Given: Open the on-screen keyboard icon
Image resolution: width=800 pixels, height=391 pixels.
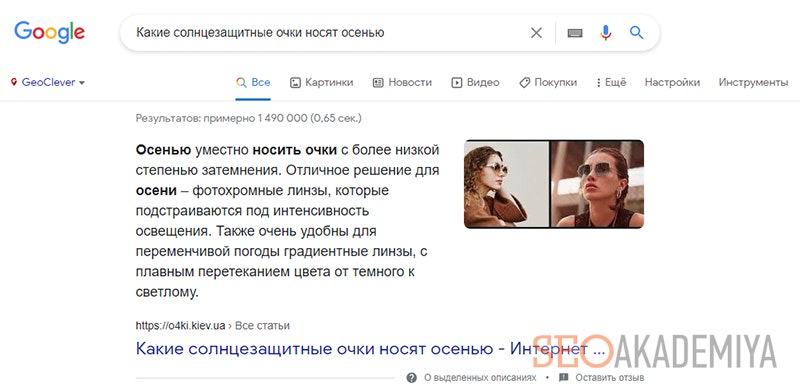Looking at the screenshot, I should point(575,33).
